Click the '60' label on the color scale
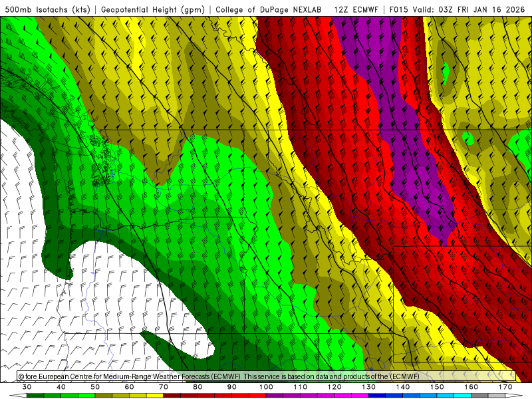 coord(129,387)
